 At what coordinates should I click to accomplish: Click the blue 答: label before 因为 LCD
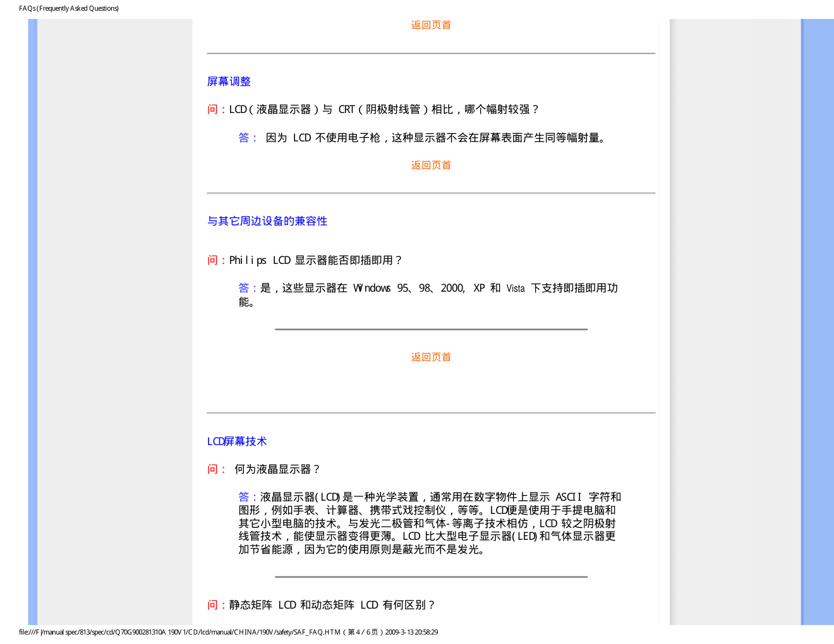coord(248,138)
